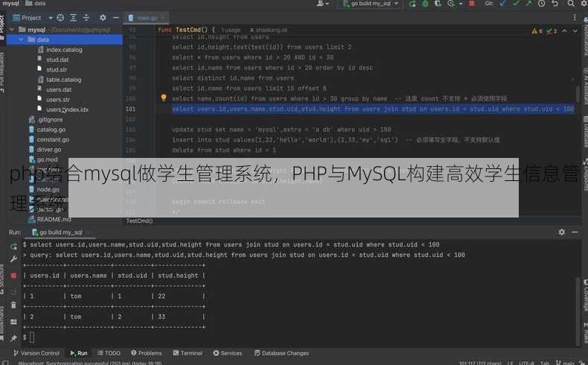Click trash Clear All icon in Run panel
This screenshot has width=588, height=365.
point(14,305)
